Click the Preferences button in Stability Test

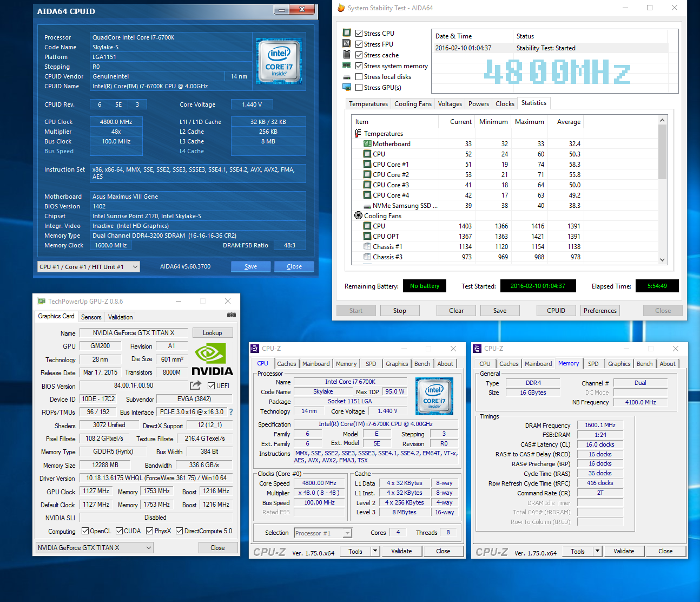[600, 311]
